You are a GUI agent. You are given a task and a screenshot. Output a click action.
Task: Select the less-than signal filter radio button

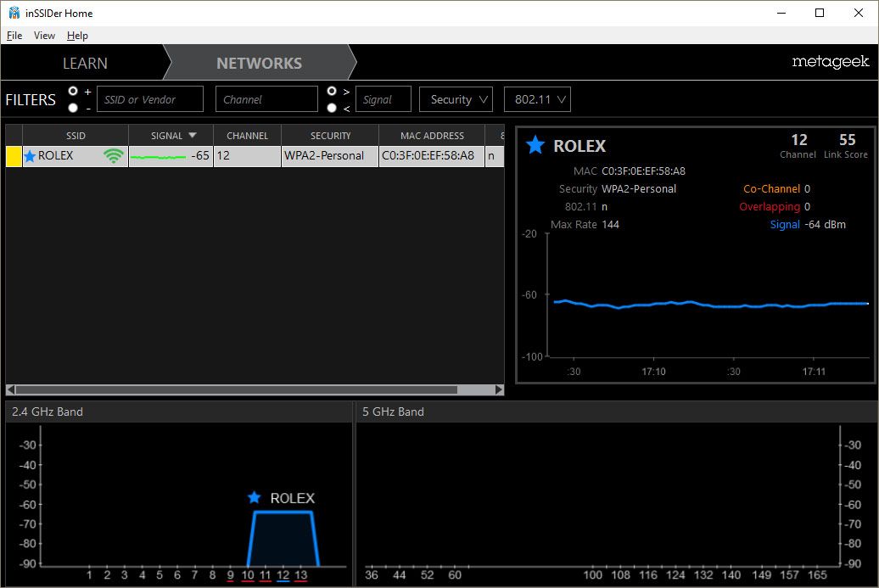(332, 108)
